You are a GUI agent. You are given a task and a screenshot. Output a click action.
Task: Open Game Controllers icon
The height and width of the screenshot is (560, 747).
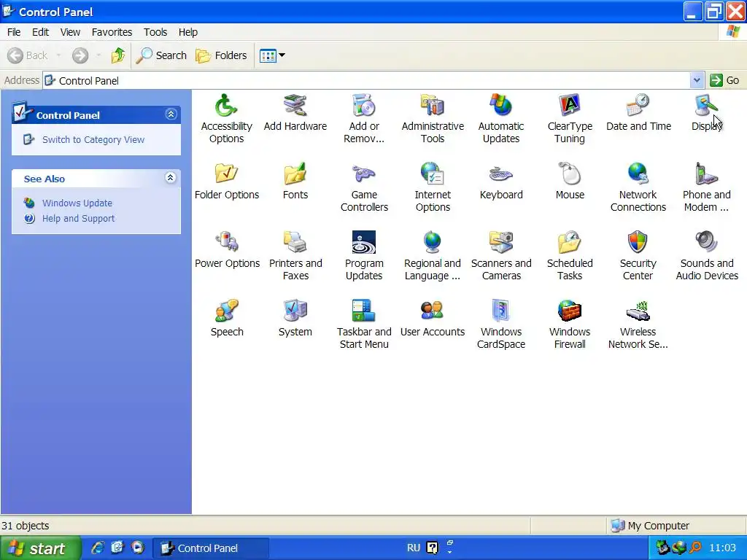tap(364, 174)
